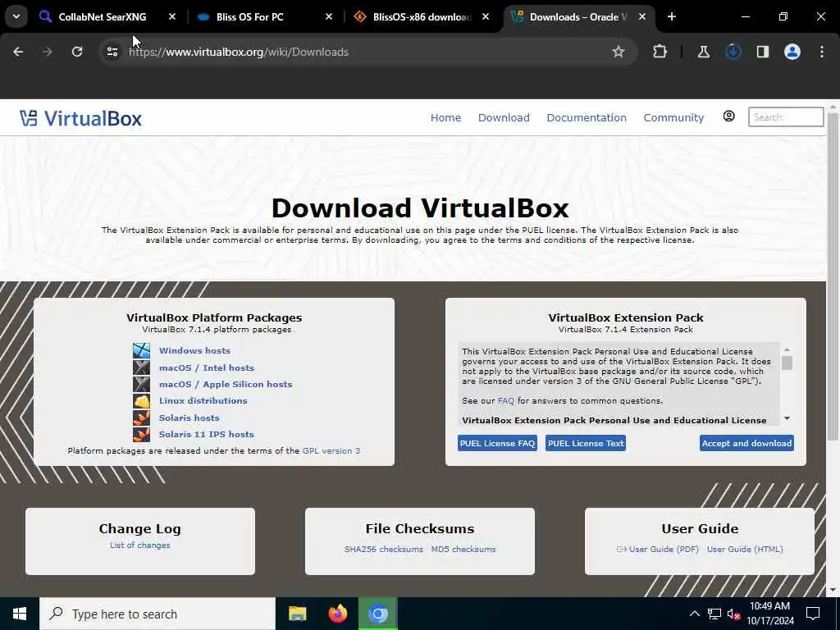Open site information icon in address bar
This screenshot has height=630, width=840.
click(112, 52)
